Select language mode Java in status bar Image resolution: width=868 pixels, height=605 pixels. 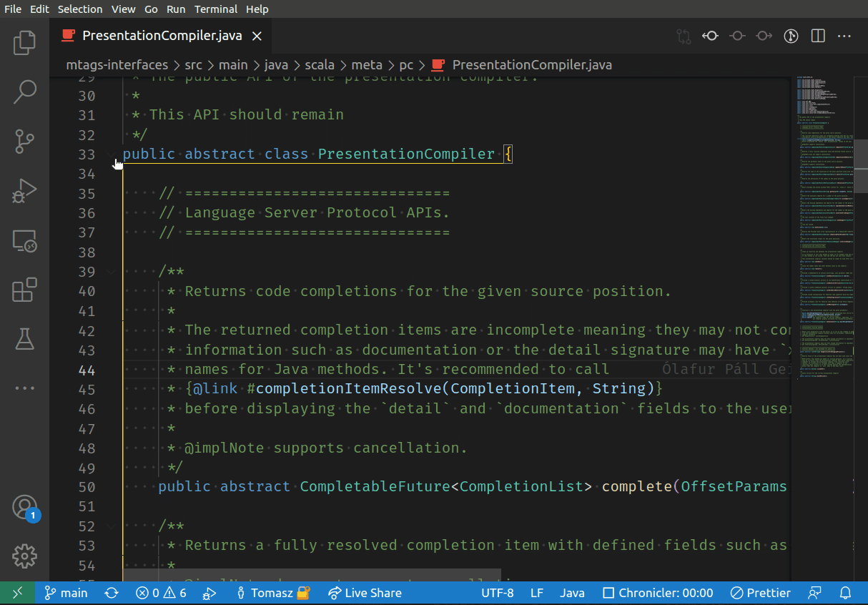tap(572, 593)
